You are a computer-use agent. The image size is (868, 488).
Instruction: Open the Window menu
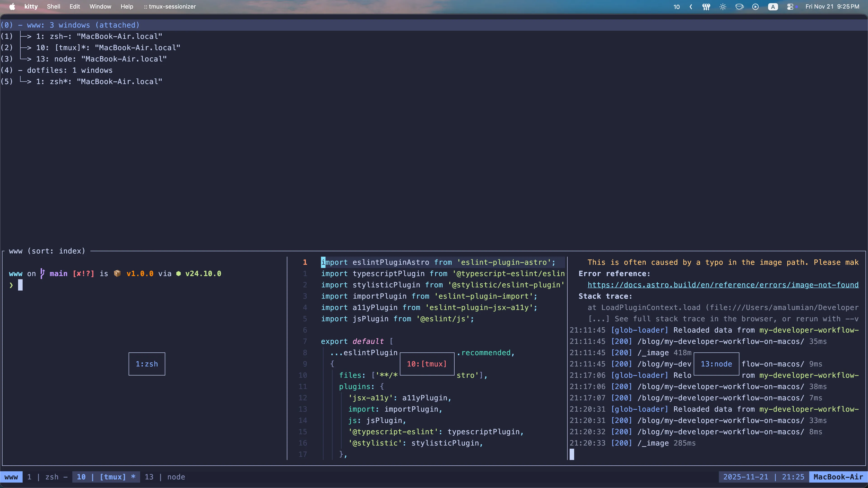100,6
